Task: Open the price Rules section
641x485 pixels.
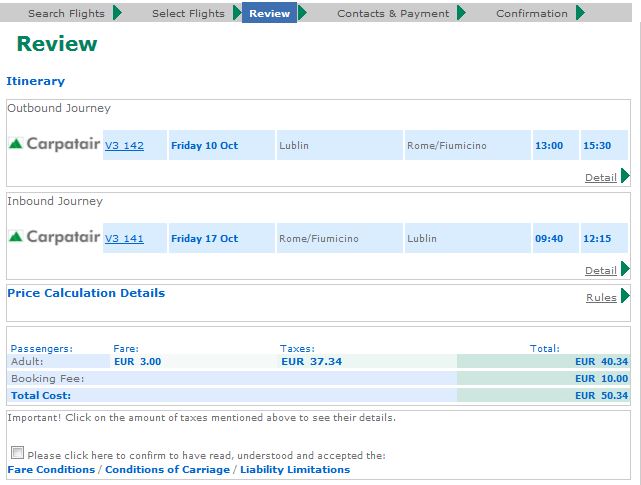Action: coord(601,297)
